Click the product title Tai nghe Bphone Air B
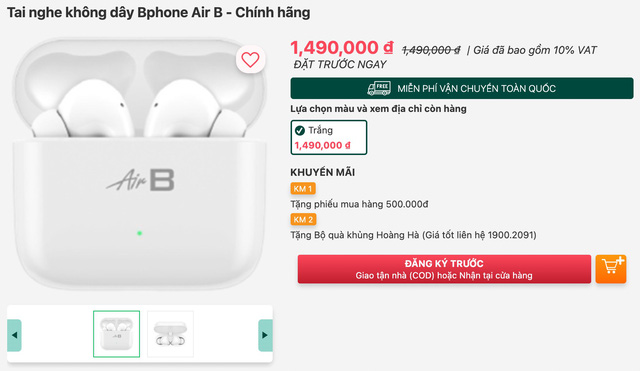This screenshot has height=371, width=640. pyautogui.click(x=159, y=13)
